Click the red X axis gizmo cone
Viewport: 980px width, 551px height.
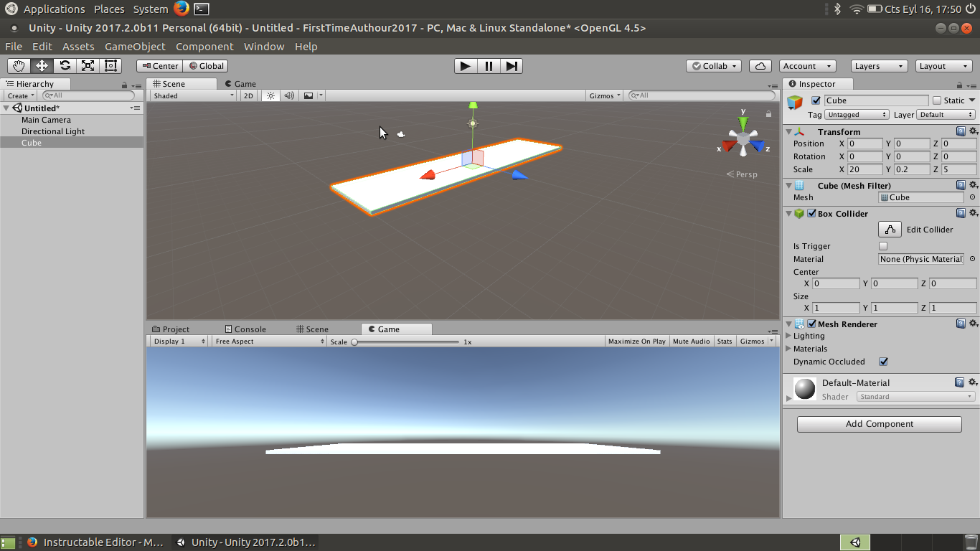(x=730, y=146)
